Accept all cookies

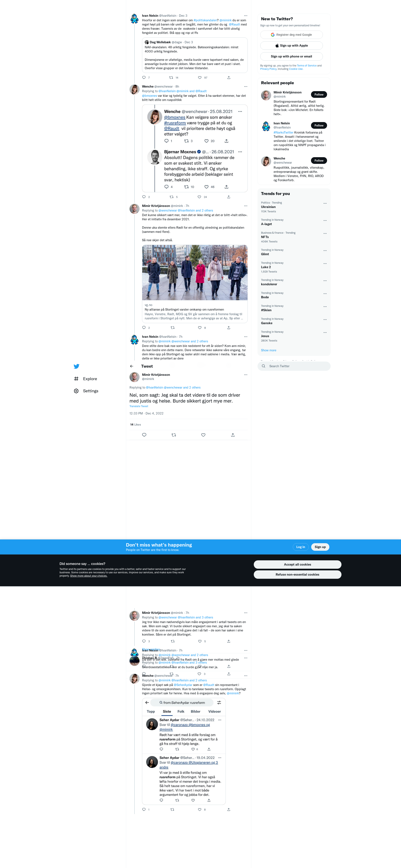tap(297, 564)
